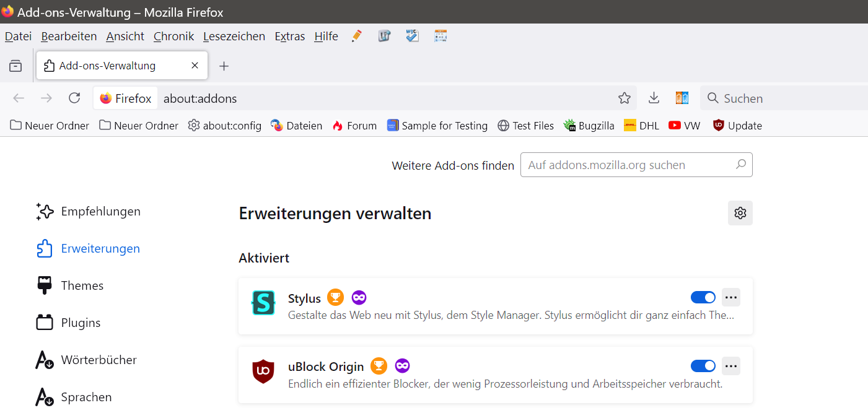Click the addons.mozilla.org search field
This screenshot has height=413, width=868.
click(629, 165)
